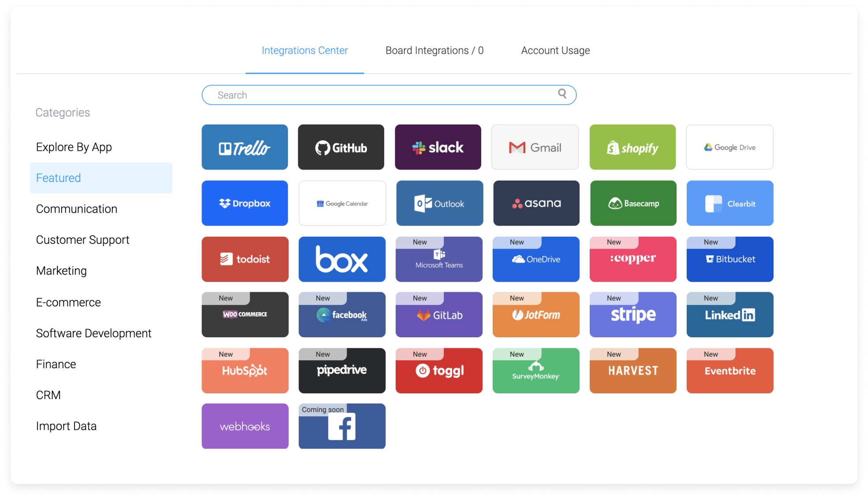Click the search input field
The image size is (868, 498).
coord(390,95)
